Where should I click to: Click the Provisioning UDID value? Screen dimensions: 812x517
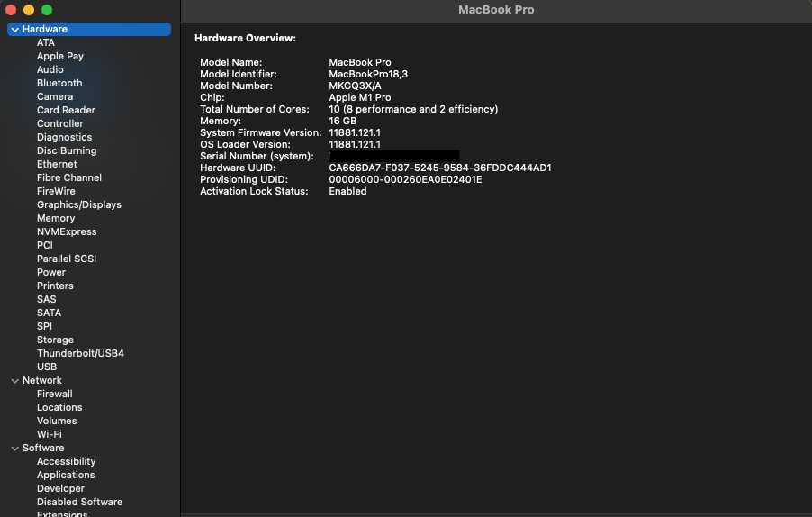tap(405, 179)
